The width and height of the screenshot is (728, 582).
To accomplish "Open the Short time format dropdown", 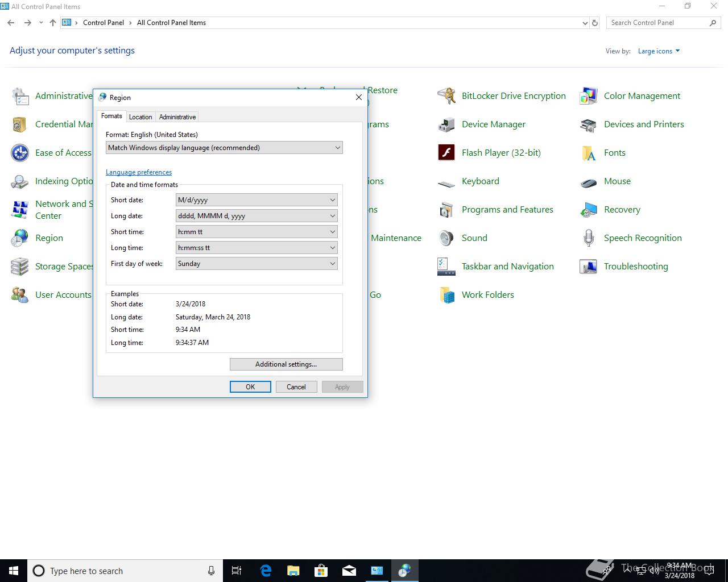I will point(257,232).
